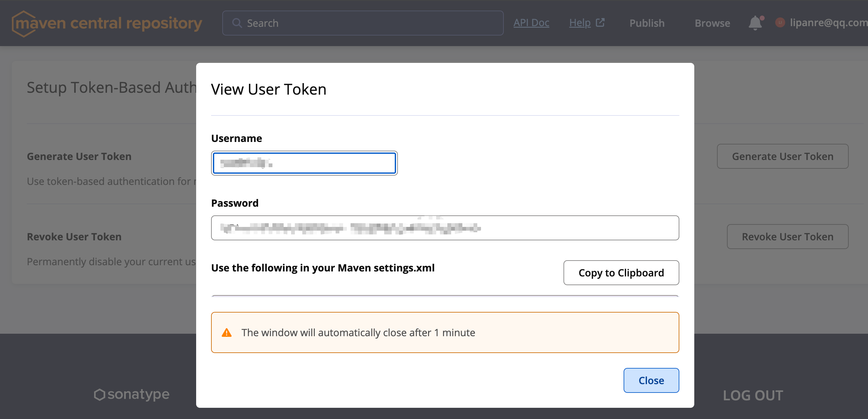Open the lipanre@qq.com account menu

coord(828,22)
